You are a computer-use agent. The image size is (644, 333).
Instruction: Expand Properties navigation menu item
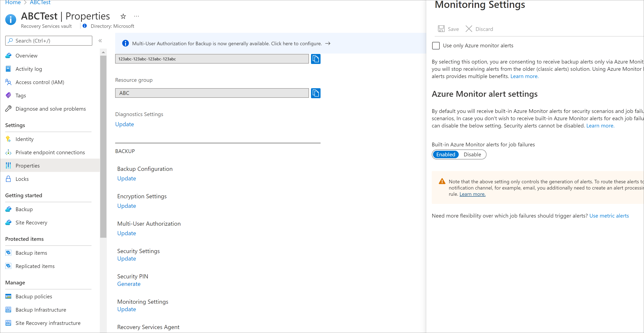pos(28,165)
